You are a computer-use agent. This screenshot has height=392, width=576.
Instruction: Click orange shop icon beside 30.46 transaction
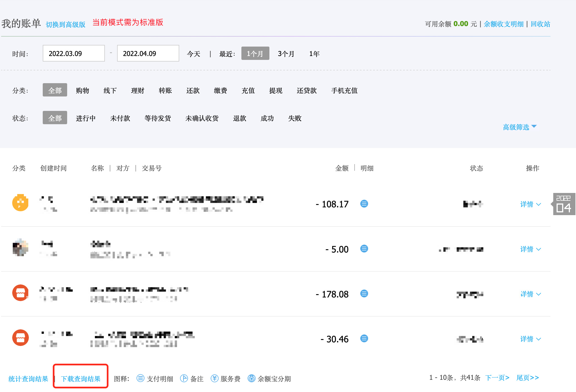point(20,338)
